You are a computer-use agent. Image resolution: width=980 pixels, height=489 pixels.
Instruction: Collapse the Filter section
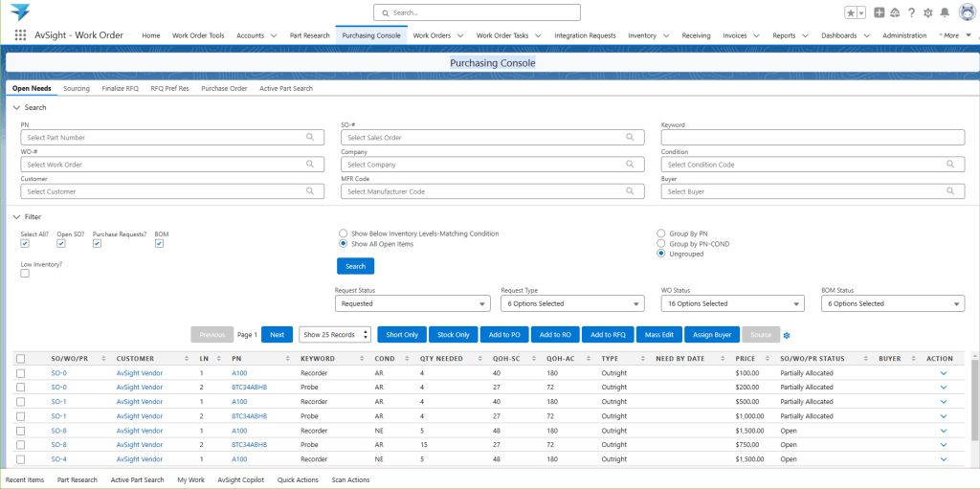17,217
